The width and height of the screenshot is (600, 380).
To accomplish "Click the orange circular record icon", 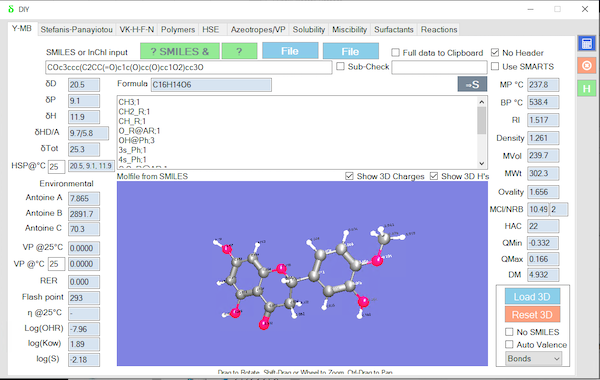I will (587, 66).
